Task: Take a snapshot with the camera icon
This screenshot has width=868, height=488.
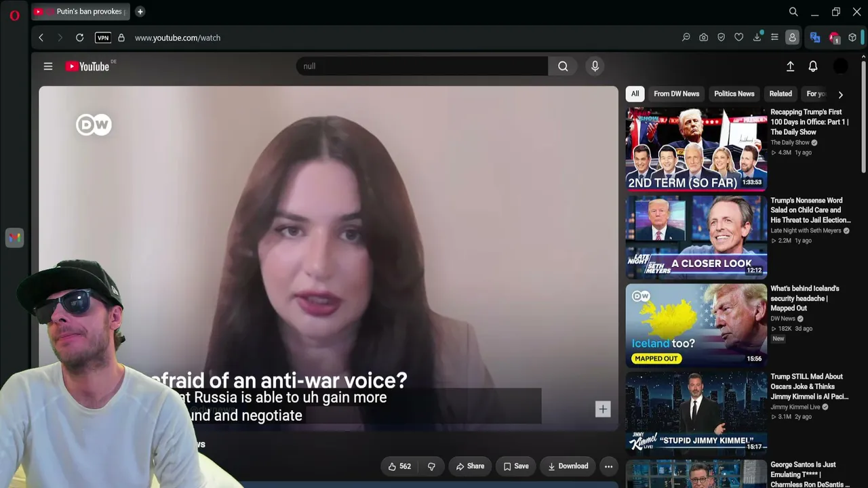Action: (704, 38)
